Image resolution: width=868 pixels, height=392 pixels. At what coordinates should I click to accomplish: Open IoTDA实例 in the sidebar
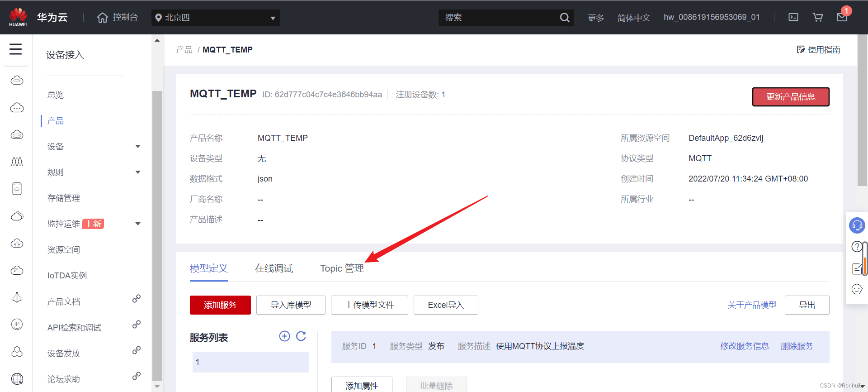67,275
